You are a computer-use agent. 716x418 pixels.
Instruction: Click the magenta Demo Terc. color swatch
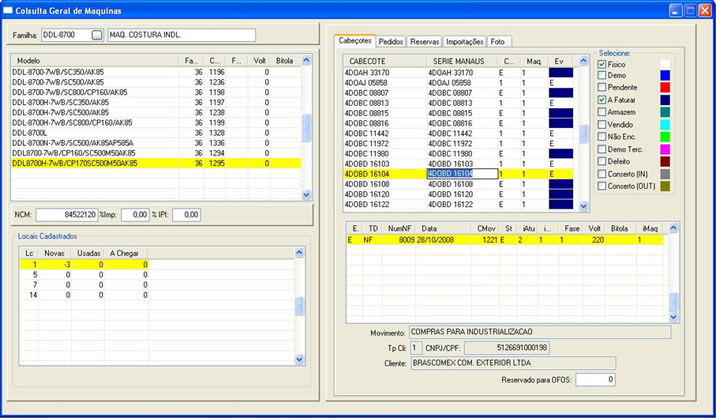(x=665, y=149)
